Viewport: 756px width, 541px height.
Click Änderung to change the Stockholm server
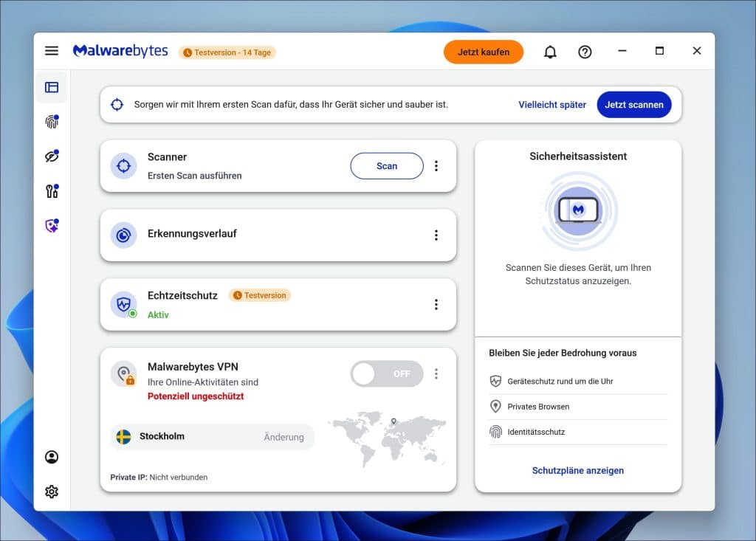tap(283, 437)
